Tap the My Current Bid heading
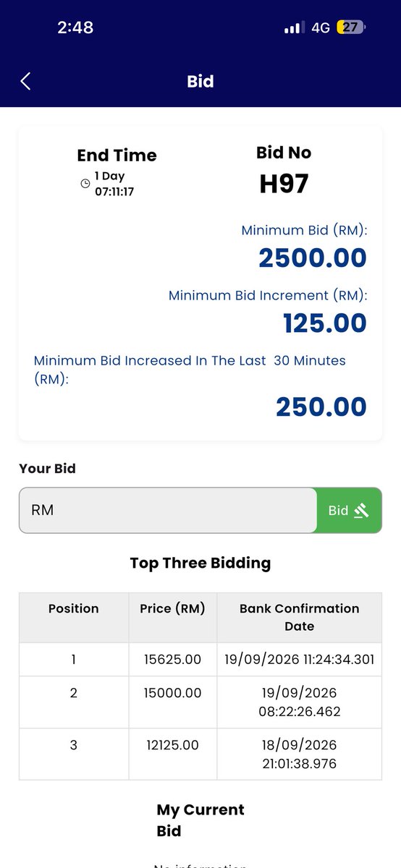This screenshot has height=868, width=401. click(x=200, y=820)
